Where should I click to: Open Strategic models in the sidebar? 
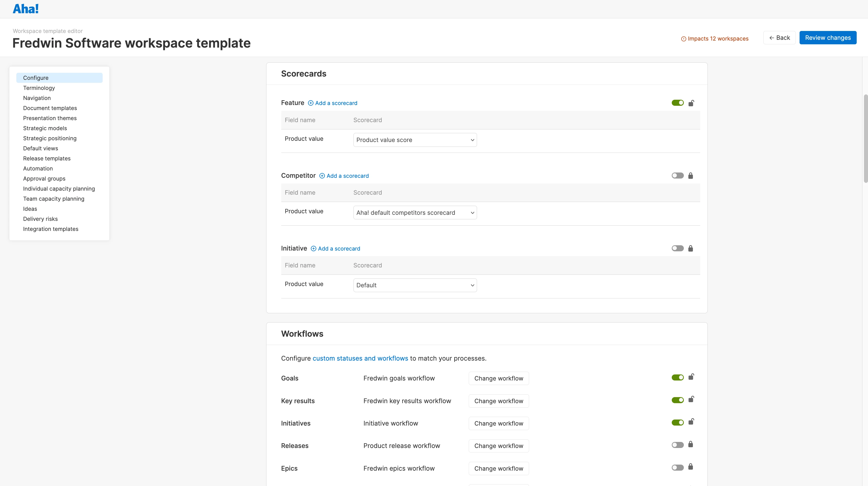pyautogui.click(x=45, y=128)
